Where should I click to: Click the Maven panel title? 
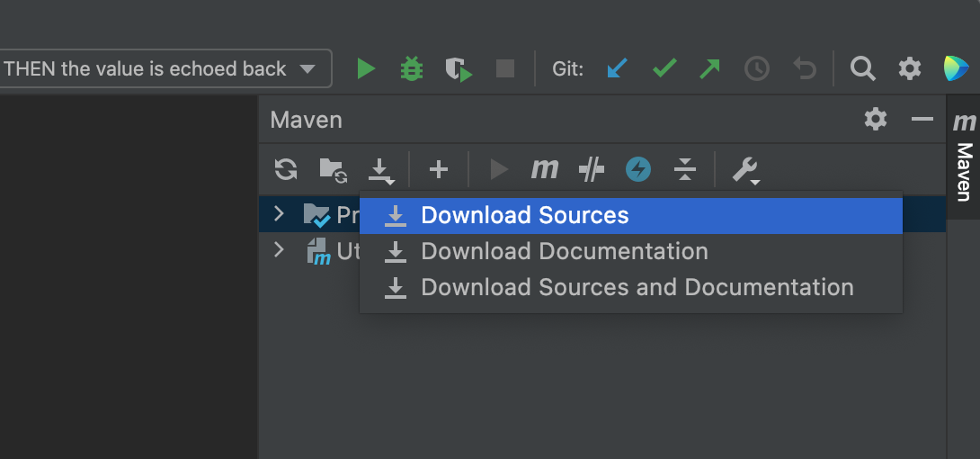click(307, 120)
